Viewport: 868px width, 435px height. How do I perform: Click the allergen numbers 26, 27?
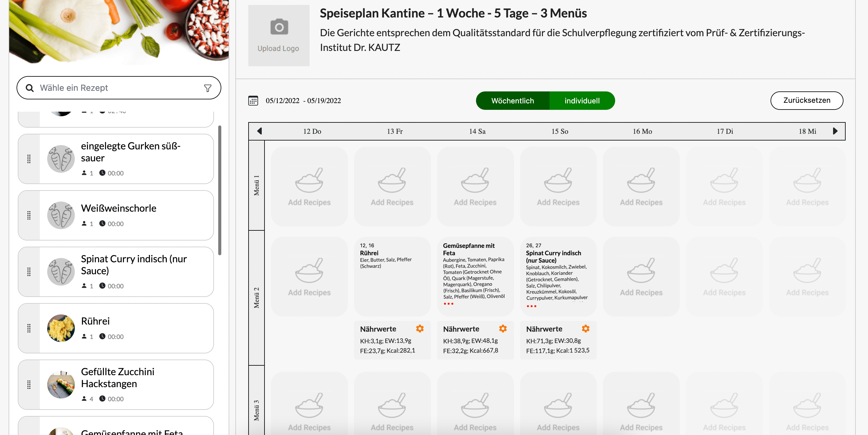(x=533, y=245)
